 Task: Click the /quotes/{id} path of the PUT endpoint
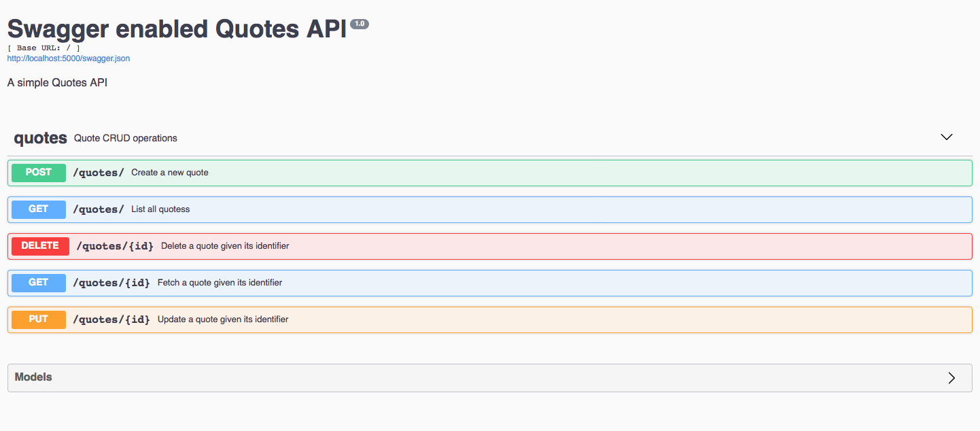(x=111, y=320)
